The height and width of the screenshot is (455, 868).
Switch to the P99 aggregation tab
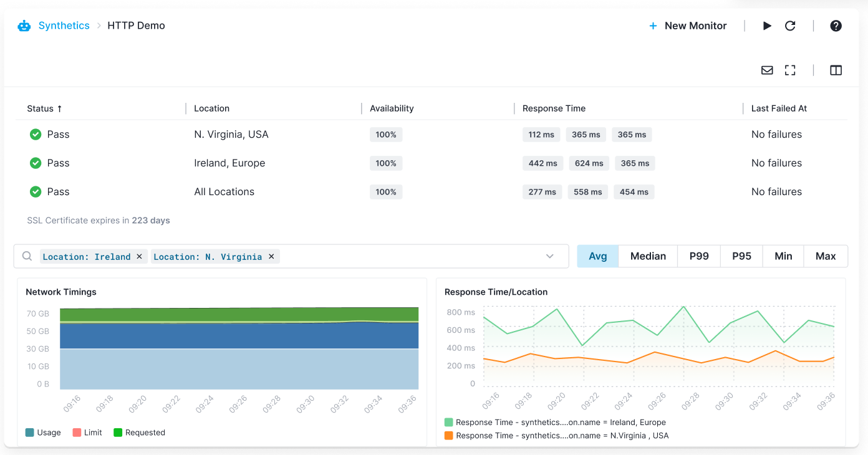(698, 256)
